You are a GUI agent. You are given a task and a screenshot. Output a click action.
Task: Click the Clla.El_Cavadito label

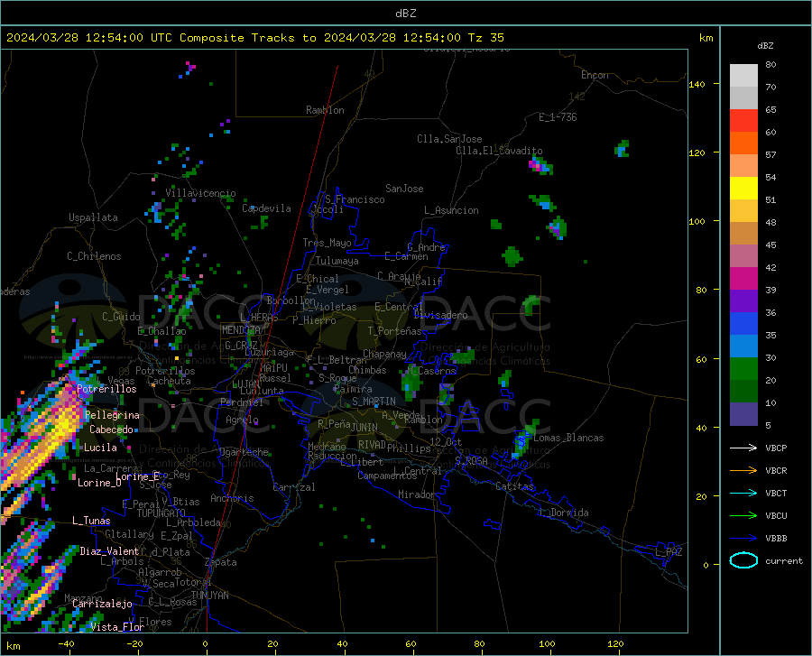click(x=499, y=151)
